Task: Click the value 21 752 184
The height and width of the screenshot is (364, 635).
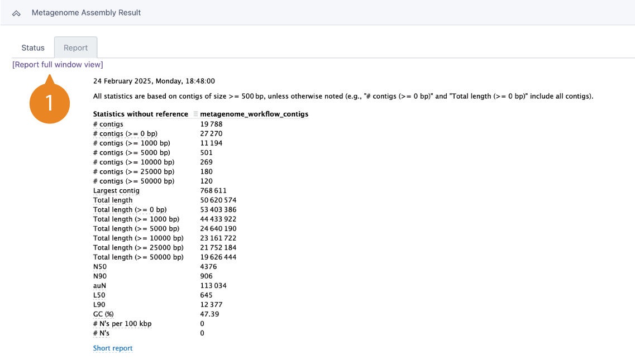Action: point(218,248)
